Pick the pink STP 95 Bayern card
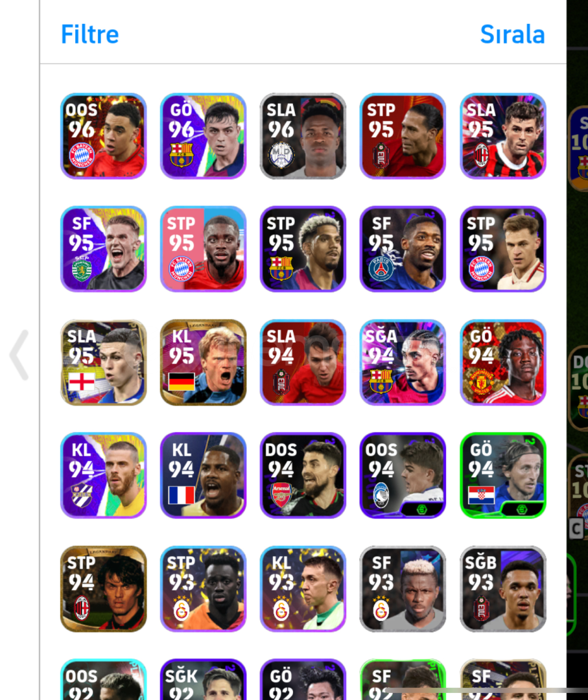Viewport: 588px width, 700px height. [x=203, y=249]
